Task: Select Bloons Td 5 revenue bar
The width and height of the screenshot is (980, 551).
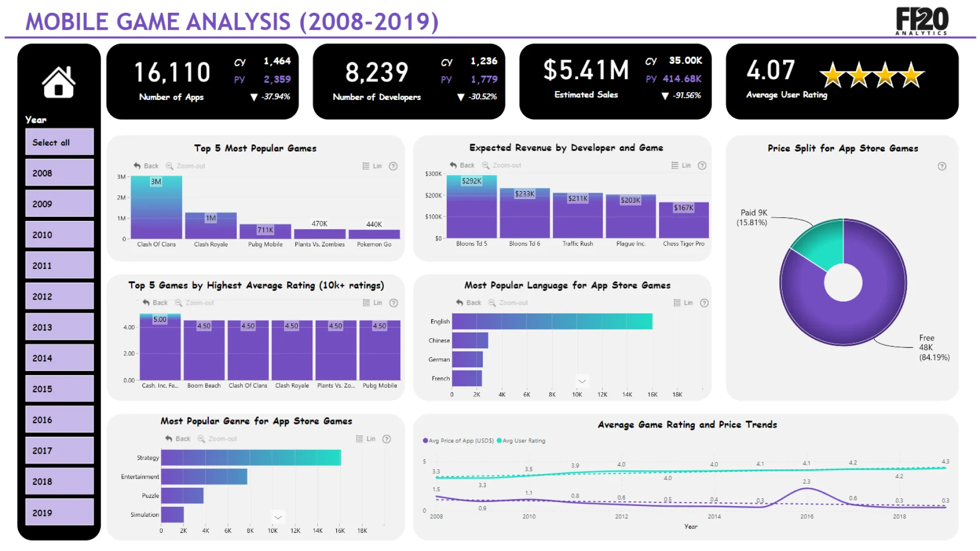Action: (472, 207)
